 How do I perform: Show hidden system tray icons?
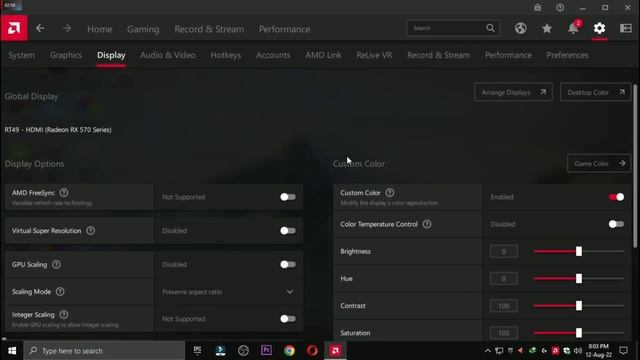488,351
